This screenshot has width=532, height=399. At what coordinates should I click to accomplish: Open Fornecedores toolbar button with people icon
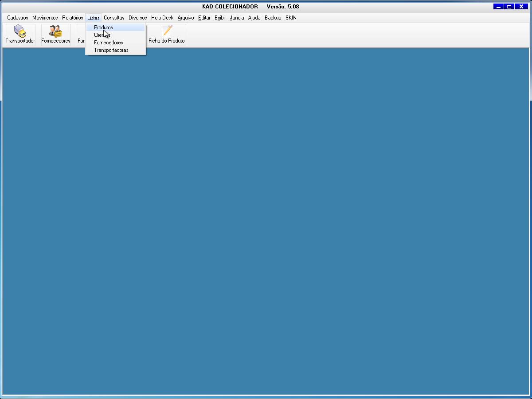pos(56,35)
